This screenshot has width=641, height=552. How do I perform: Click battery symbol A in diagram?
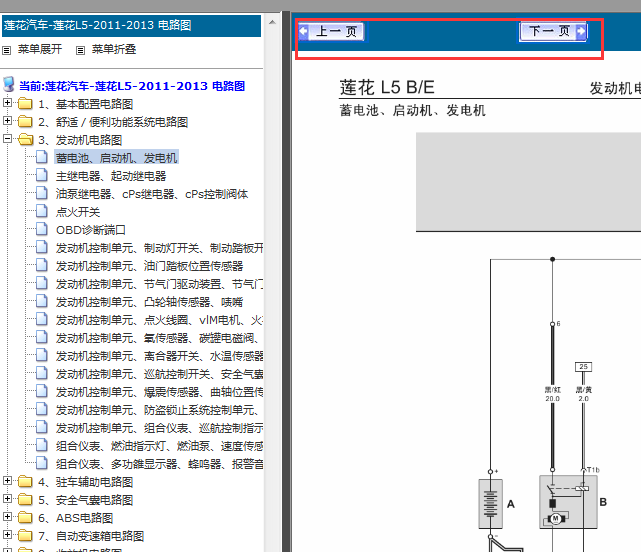click(491, 504)
